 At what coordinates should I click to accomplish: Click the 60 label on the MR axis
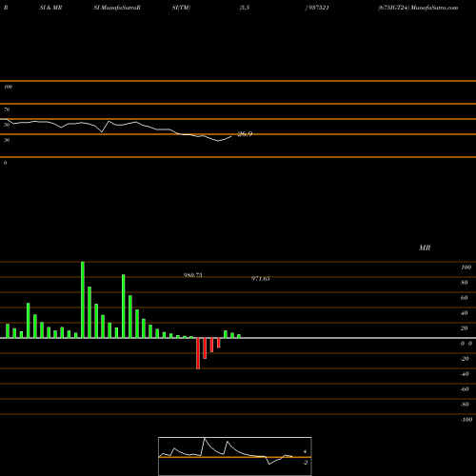click(465, 298)
